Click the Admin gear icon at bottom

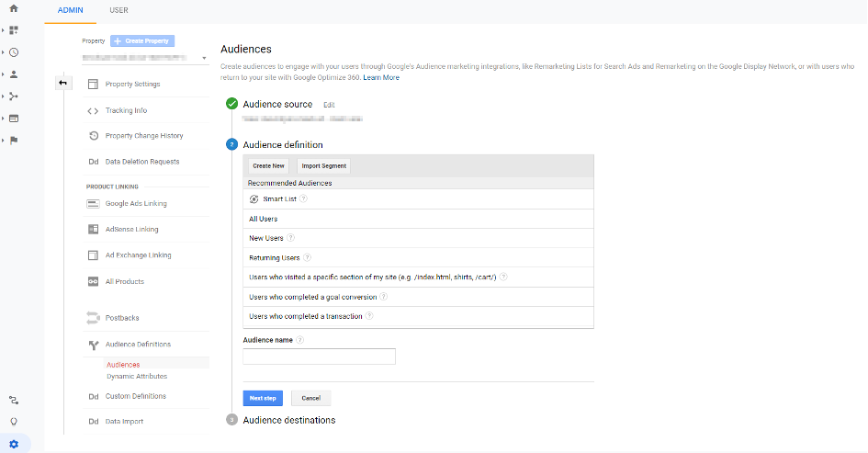pos(13,444)
